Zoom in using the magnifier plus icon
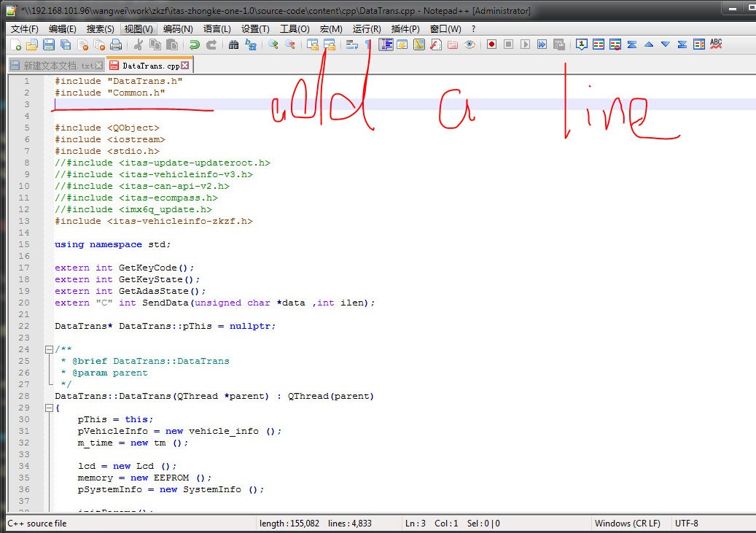 click(273, 45)
